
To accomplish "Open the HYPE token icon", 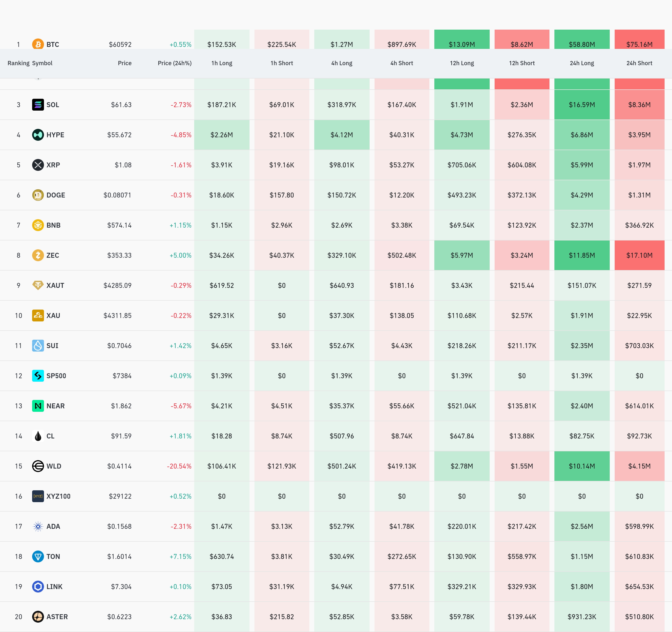I will coord(38,135).
